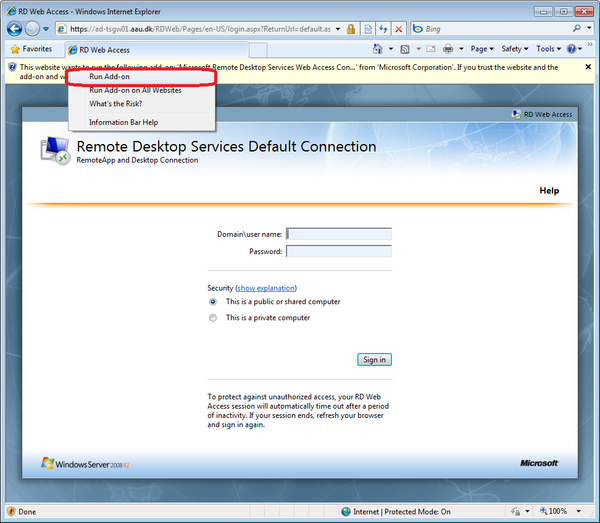Open the 'show explanation' link
This screenshot has height=523, width=600.
tap(266, 288)
